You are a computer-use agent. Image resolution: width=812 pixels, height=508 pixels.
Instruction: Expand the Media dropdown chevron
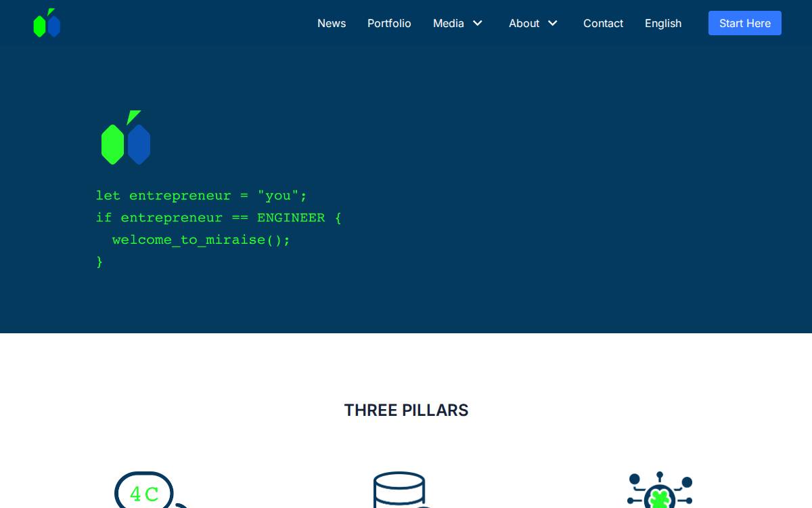(x=478, y=23)
